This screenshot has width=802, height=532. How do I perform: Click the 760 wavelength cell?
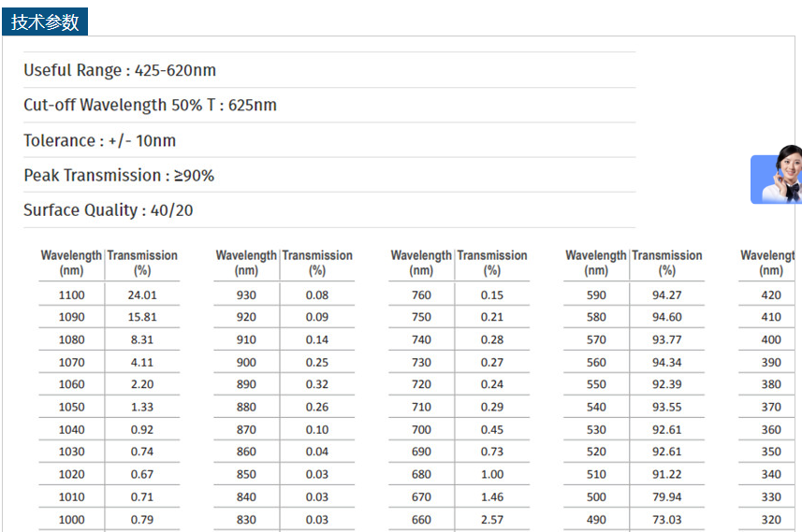(x=421, y=295)
